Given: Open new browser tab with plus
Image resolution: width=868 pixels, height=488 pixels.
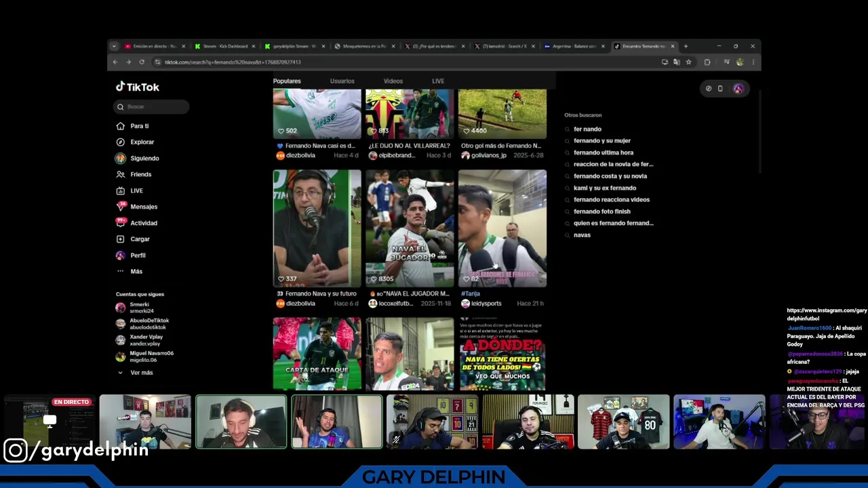Looking at the screenshot, I should (686, 47).
